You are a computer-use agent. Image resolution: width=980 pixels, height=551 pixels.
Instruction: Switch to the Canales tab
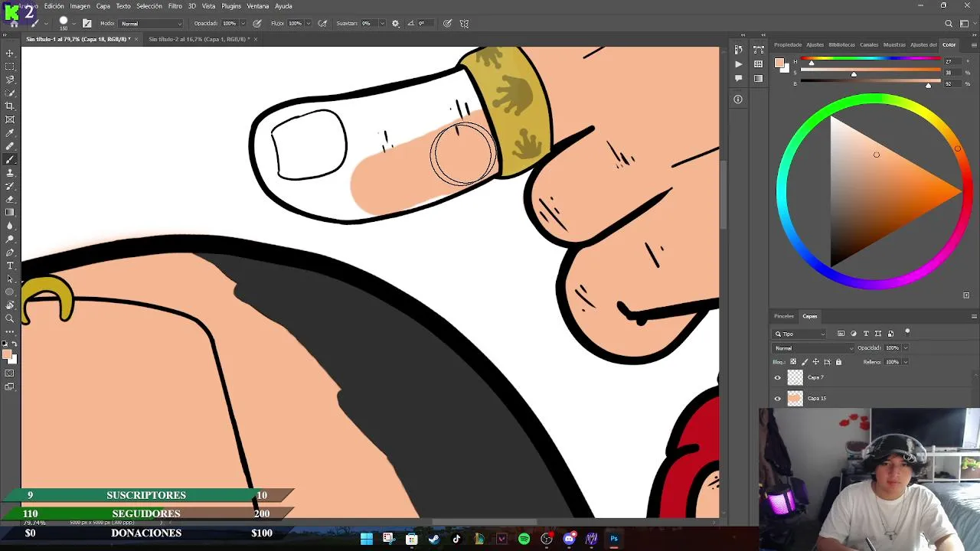(869, 45)
